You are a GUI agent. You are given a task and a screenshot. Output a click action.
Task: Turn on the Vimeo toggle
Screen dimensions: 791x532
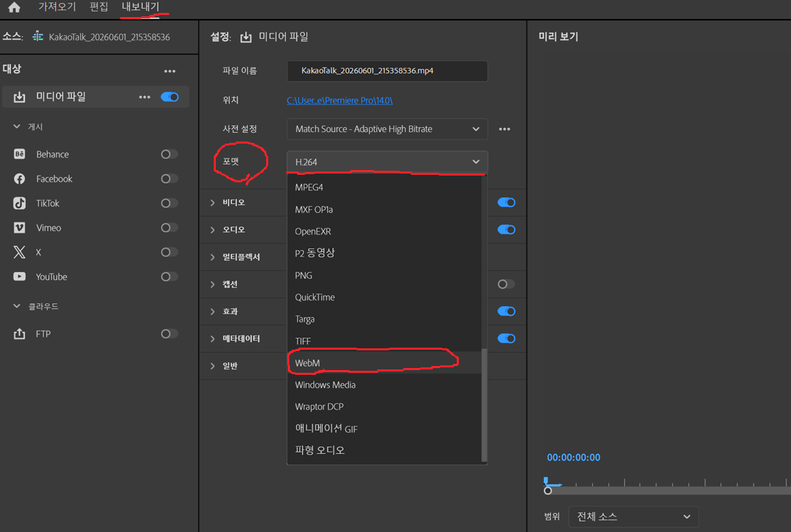click(169, 227)
